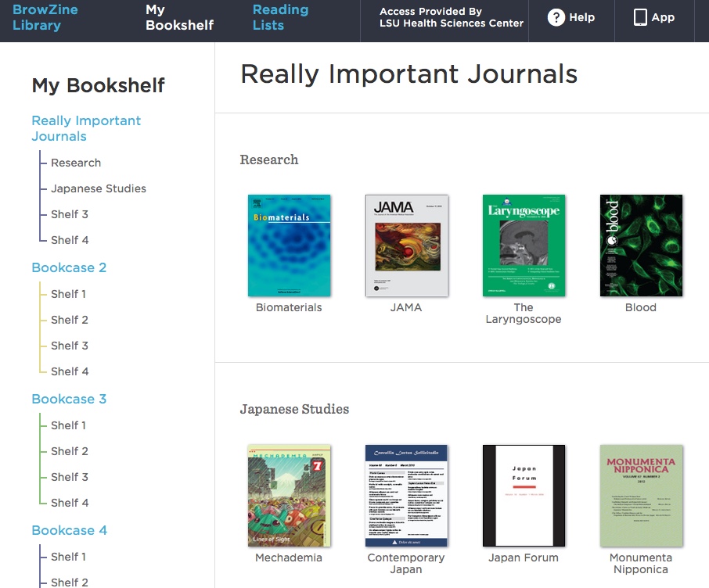The image size is (709, 588).
Task: Open the BrowZine Library tab
Action: pyautogui.click(x=45, y=17)
